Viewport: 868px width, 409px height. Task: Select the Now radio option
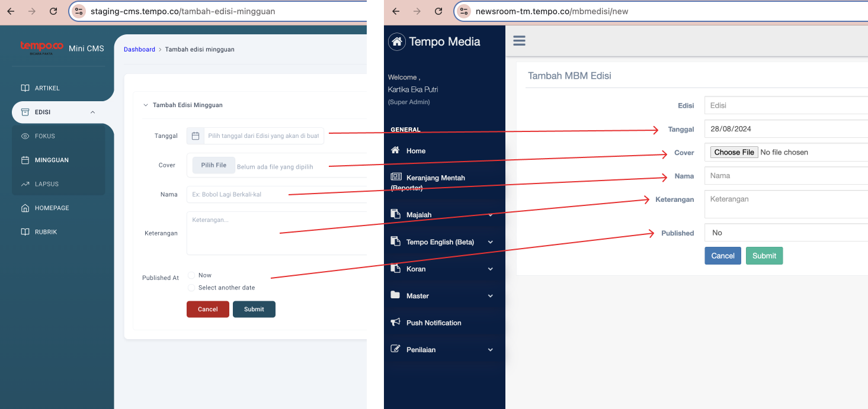point(191,275)
